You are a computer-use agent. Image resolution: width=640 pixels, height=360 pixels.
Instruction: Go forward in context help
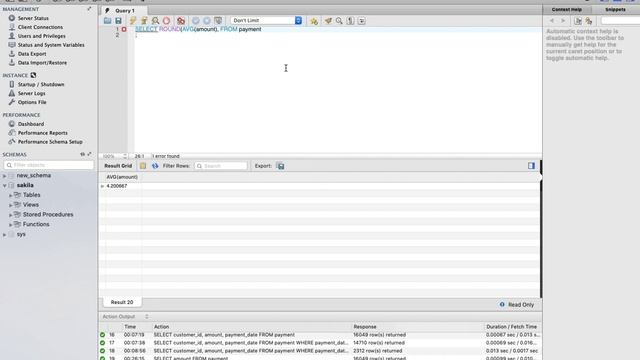point(563,20)
